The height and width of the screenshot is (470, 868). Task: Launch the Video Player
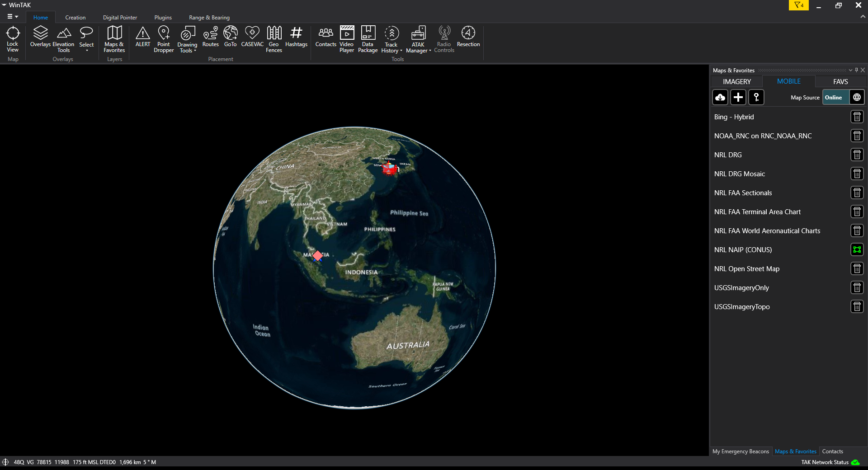tap(347, 39)
